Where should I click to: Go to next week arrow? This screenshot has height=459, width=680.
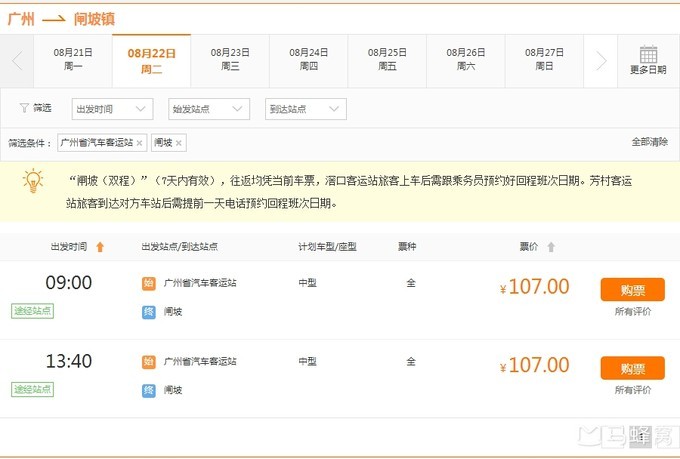click(601, 61)
